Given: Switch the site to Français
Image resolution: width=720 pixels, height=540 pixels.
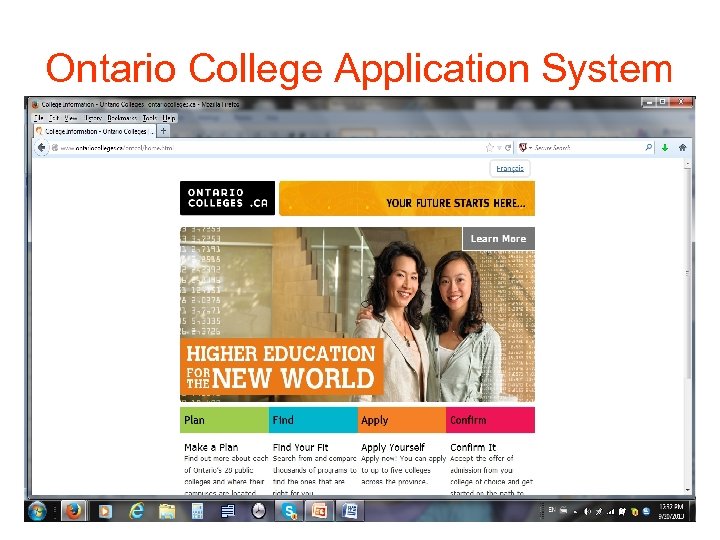Looking at the screenshot, I should 510,169.
